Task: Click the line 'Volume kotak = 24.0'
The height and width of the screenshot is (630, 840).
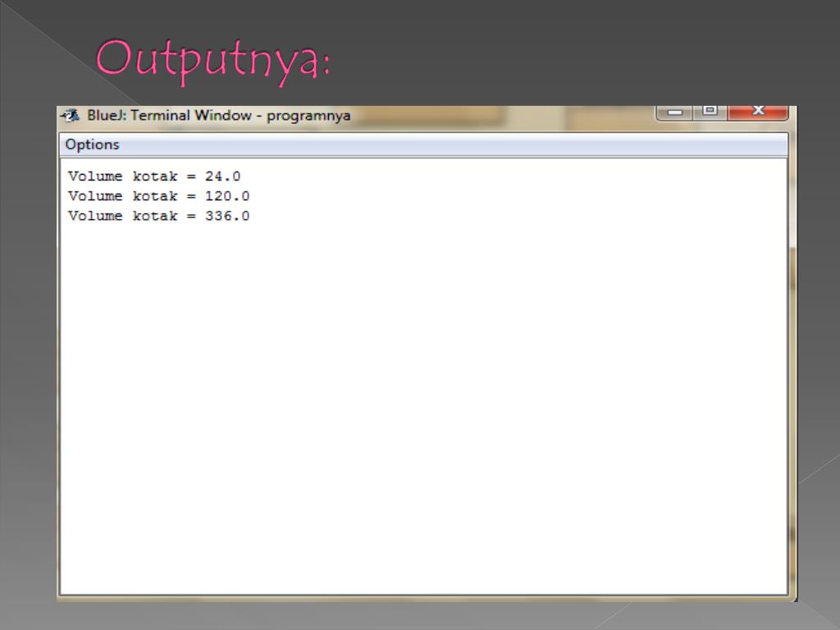Action: 154,176
